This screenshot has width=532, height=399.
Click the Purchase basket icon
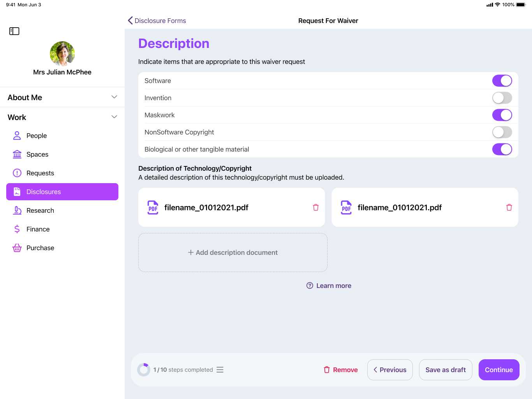tap(17, 248)
